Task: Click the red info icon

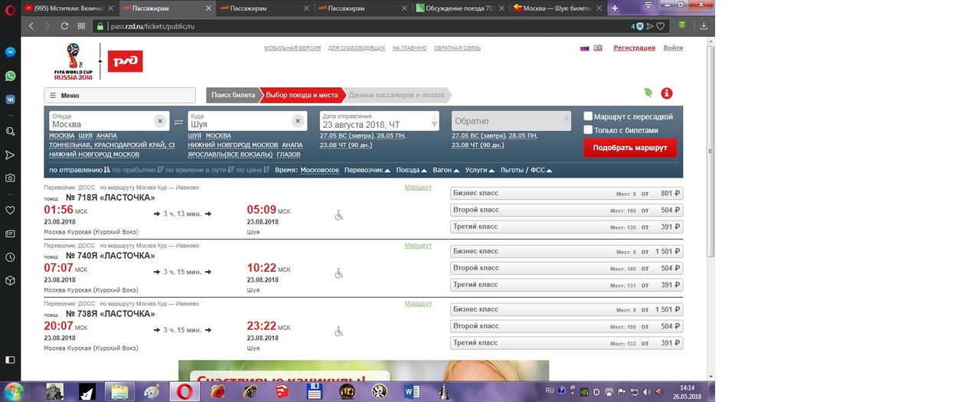Action: [666, 93]
